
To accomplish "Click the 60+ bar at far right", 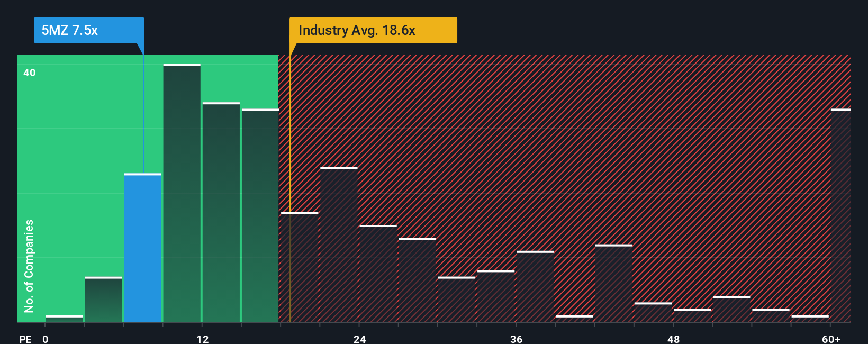I will (841, 215).
